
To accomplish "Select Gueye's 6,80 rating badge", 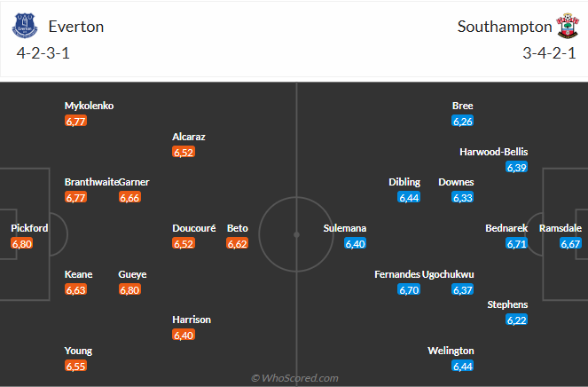I will pos(130,289).
